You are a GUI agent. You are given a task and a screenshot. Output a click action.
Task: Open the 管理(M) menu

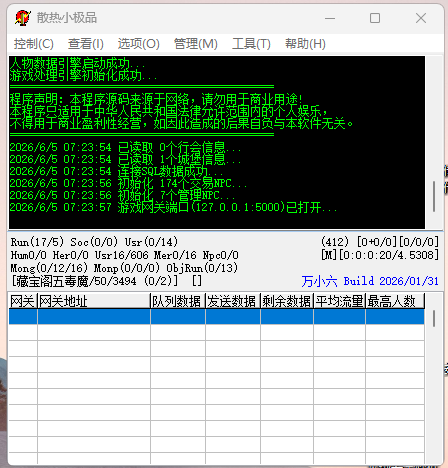point(196,44)
